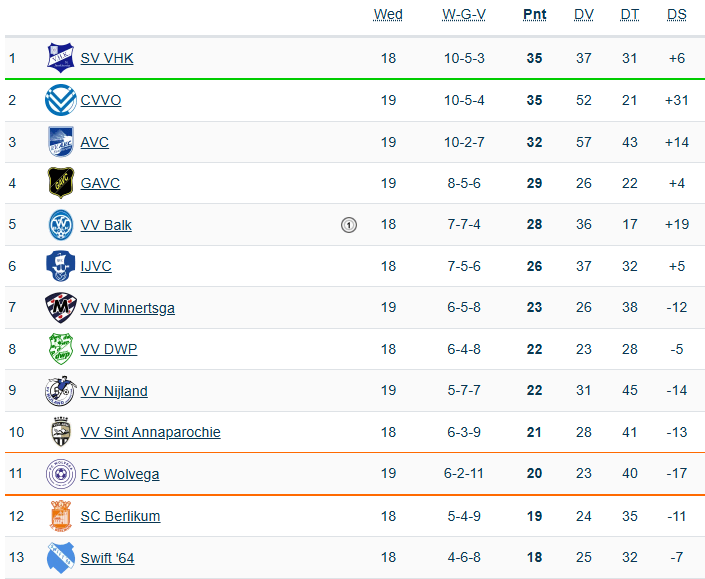
Task: Click the VV Minnertsga club logo
Action: [61, 308]
